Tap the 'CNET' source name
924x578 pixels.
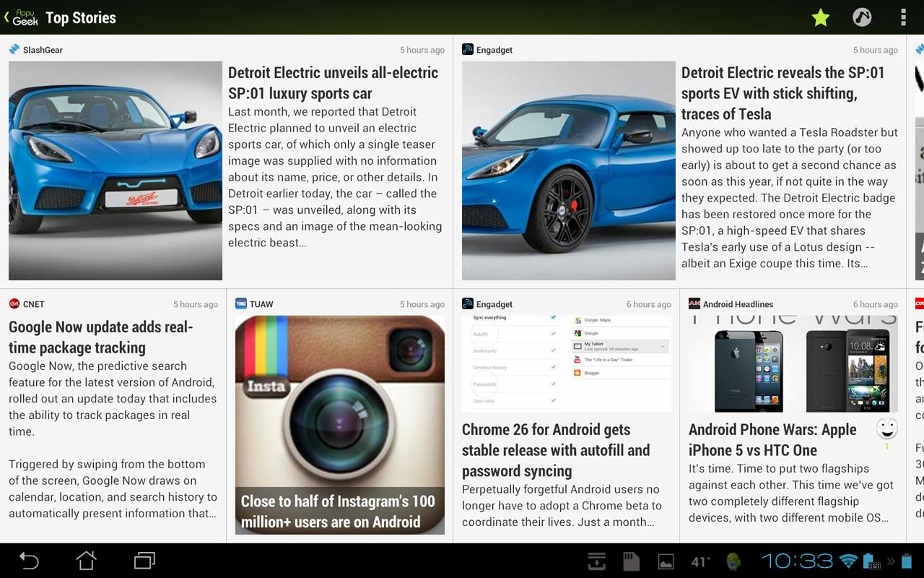coord(34,304)
